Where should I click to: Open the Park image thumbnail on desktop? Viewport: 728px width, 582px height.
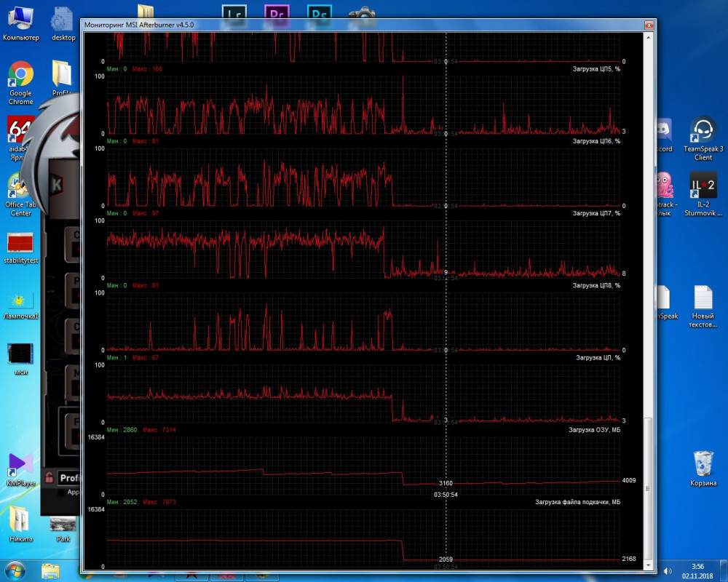pos(63,523)
